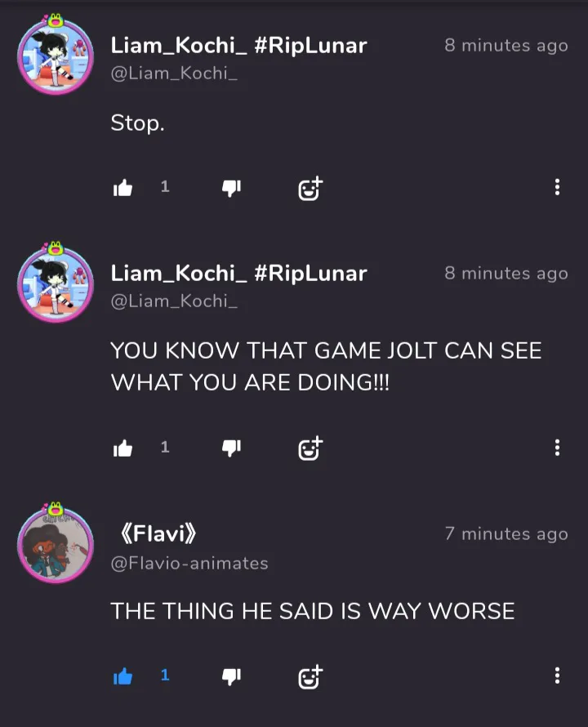Click @Liam_Kochi_ handle on second comment
The image size is (588, 727).
click(174, 301)
